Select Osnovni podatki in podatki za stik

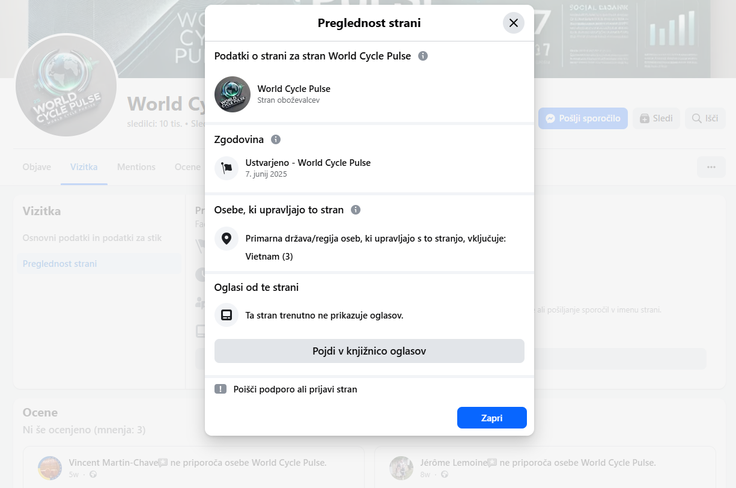click(x=92, y=238)
